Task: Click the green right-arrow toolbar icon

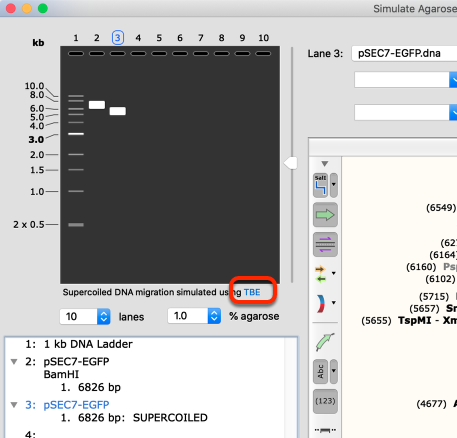Action: pyautogui.click(x=325, y=215)
